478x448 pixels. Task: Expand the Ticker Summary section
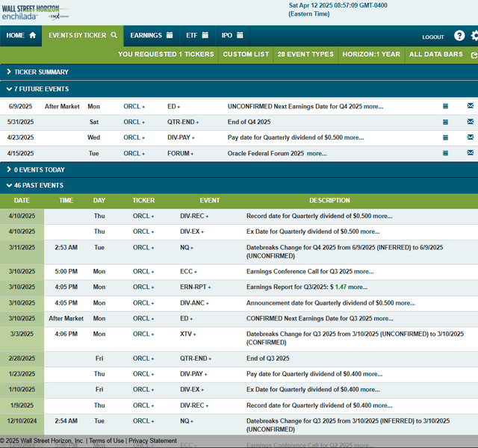tap(37, 72)
